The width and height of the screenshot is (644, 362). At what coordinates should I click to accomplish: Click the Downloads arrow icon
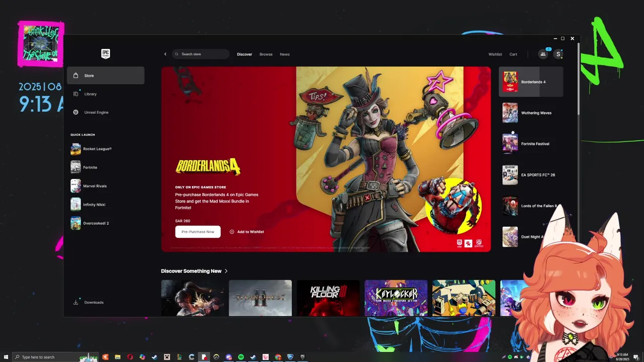(x=75, y=302)
